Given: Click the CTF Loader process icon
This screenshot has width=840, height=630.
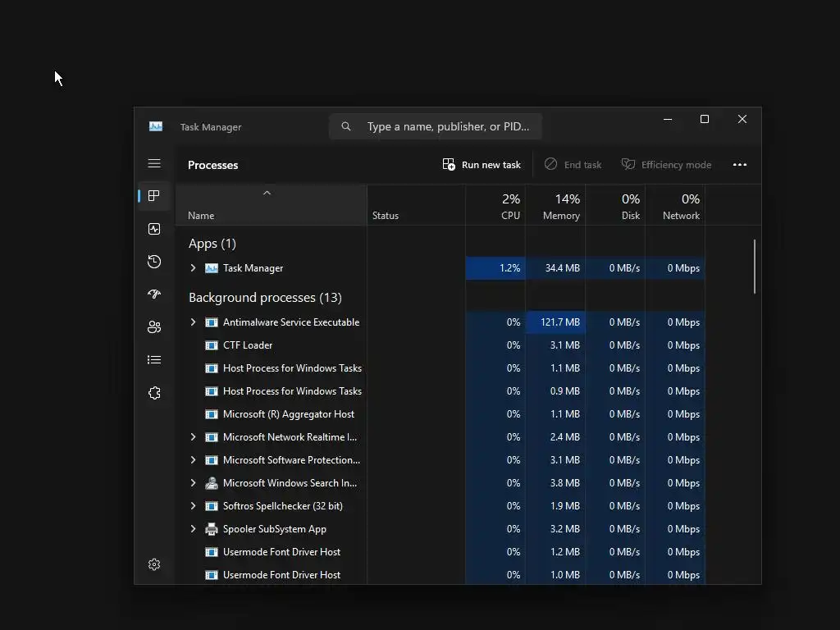Looking at the screenshot, I should coord(212,345).
